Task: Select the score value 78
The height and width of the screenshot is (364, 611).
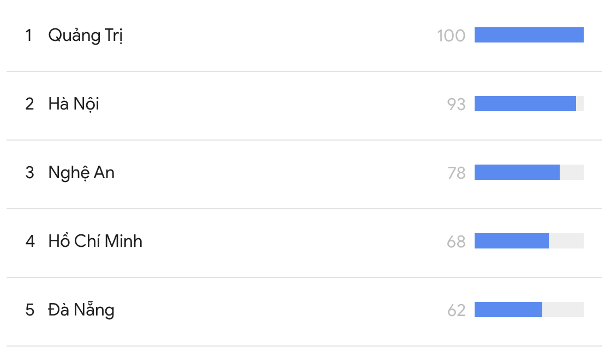Action: point(456,173)
